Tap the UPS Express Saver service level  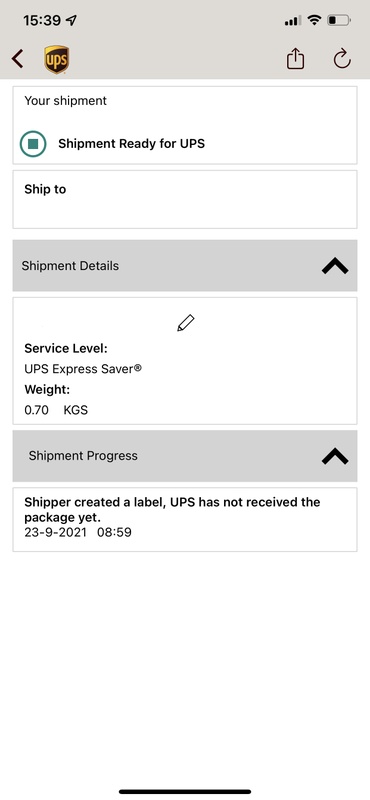point(83,369)
